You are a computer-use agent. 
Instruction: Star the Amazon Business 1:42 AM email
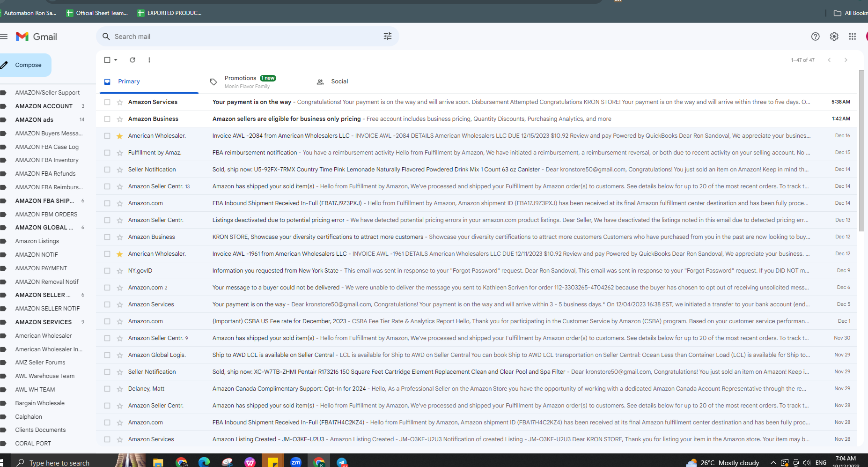[120, 119]
